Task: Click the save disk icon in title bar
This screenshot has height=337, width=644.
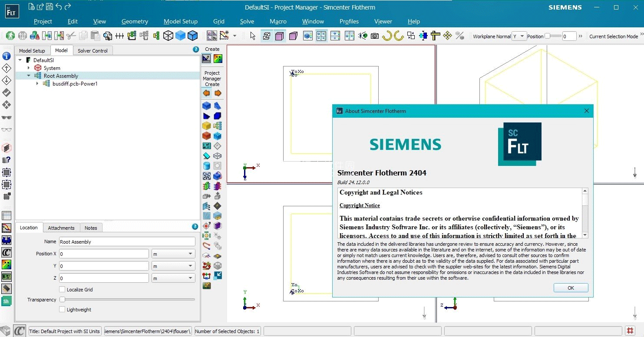Action: pyautogui.click(x=50, y=7)
